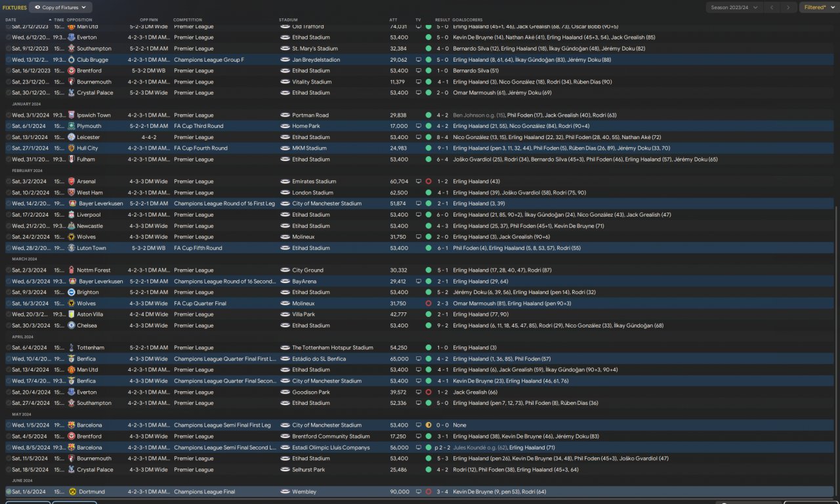The image size is (840, 504).
Task: Click the stadium icon beside Villa Park
Action: pyautogui.click(x=285, y=314)
